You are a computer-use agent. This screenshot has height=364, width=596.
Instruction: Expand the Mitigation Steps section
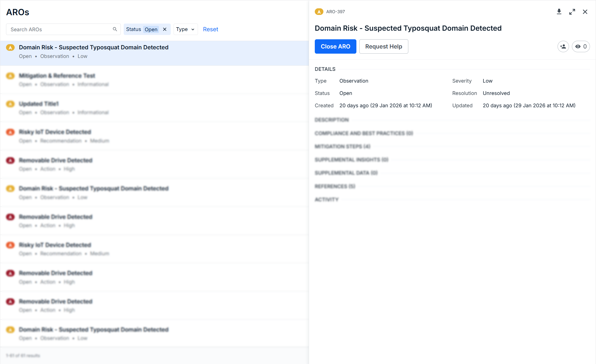point(342,147)
